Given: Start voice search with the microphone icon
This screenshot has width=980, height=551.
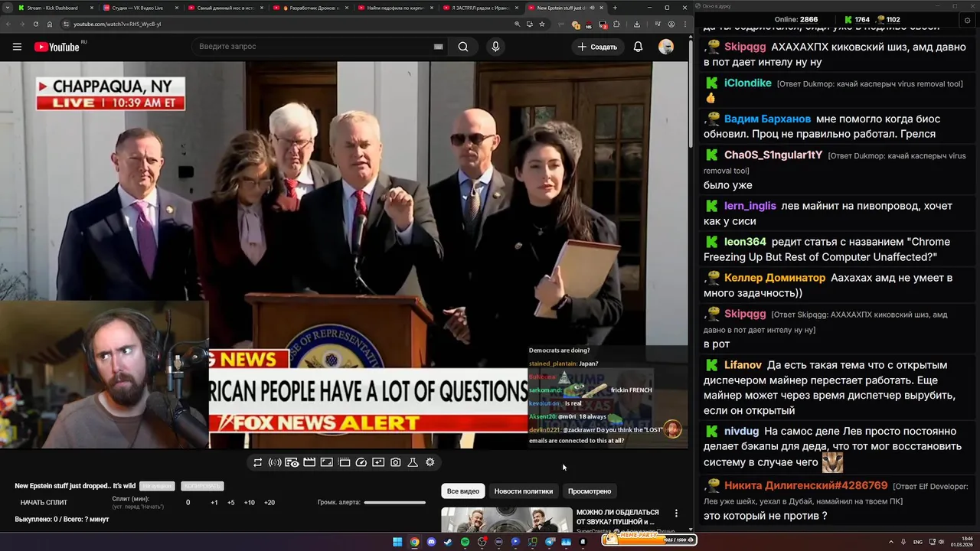Looking at the screenshot, I should pos(495,47).
